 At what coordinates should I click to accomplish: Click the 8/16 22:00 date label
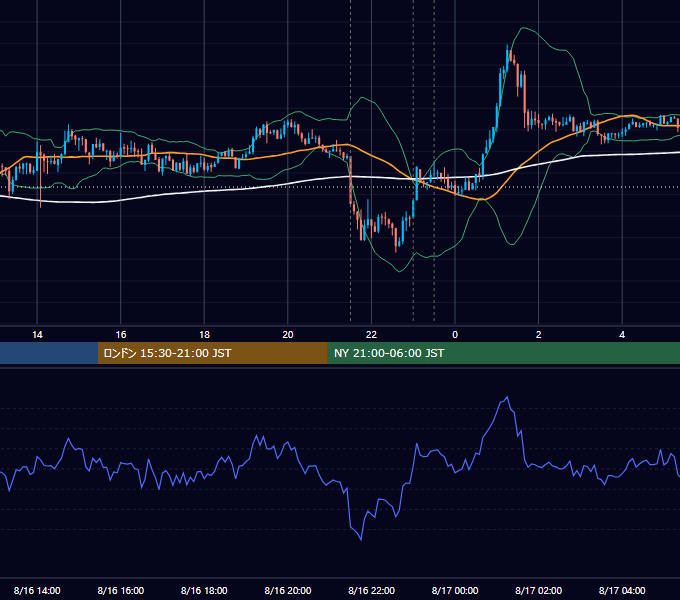click(x=371, y=590)
